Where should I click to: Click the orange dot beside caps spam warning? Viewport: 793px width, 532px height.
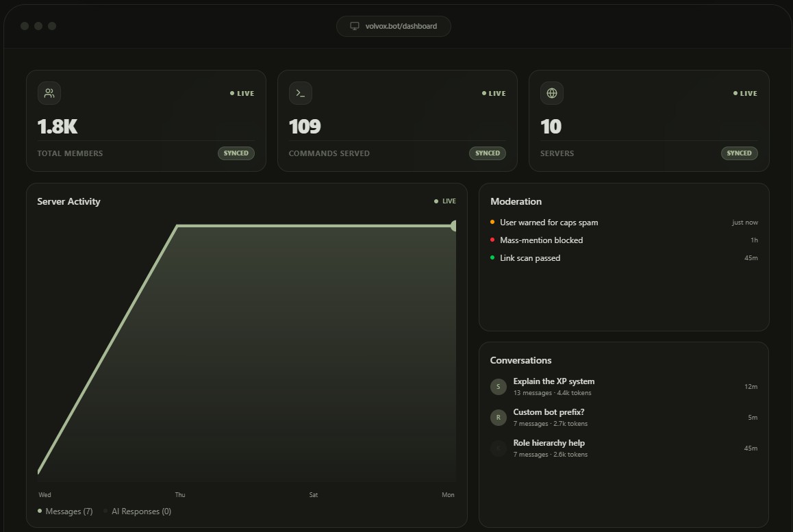[x=492, y=222]
